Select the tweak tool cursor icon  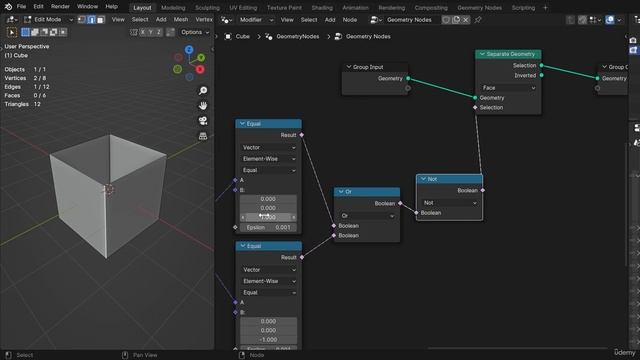[x=12, y=32]
